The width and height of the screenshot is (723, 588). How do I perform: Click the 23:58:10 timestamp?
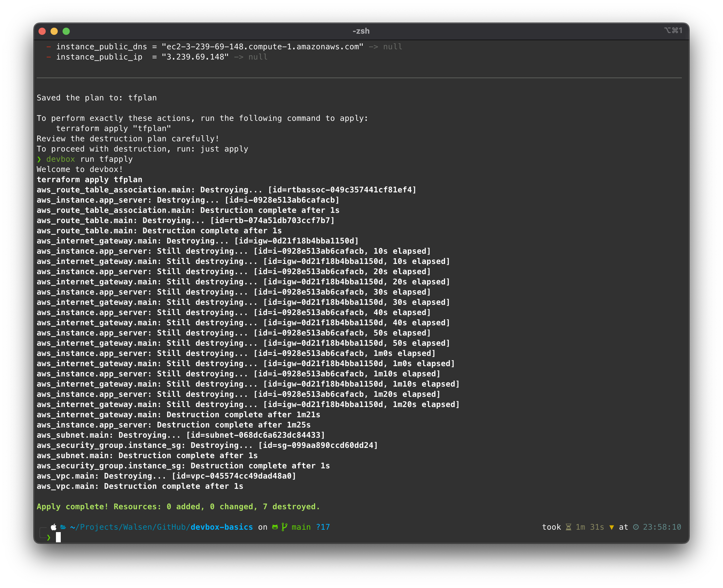point(662,527)
